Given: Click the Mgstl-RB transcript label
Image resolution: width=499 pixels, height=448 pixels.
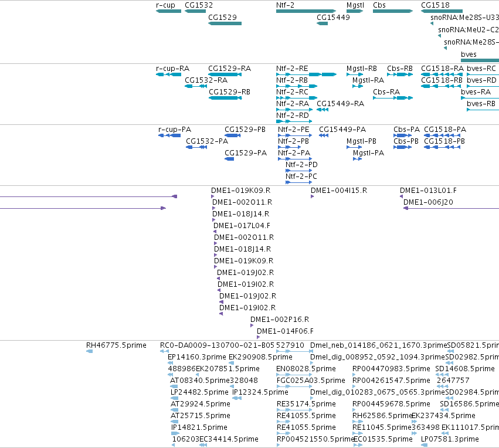Looking at the screenshot, I should 362,69.
